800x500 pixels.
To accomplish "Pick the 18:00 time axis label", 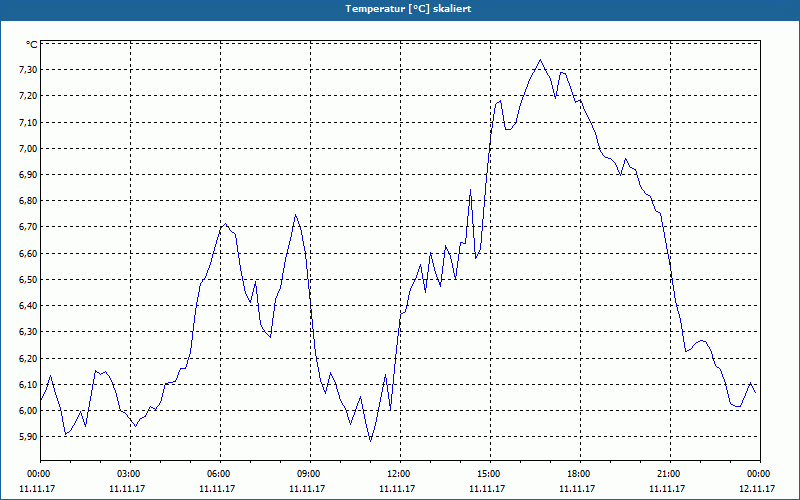I will [580, 474].
